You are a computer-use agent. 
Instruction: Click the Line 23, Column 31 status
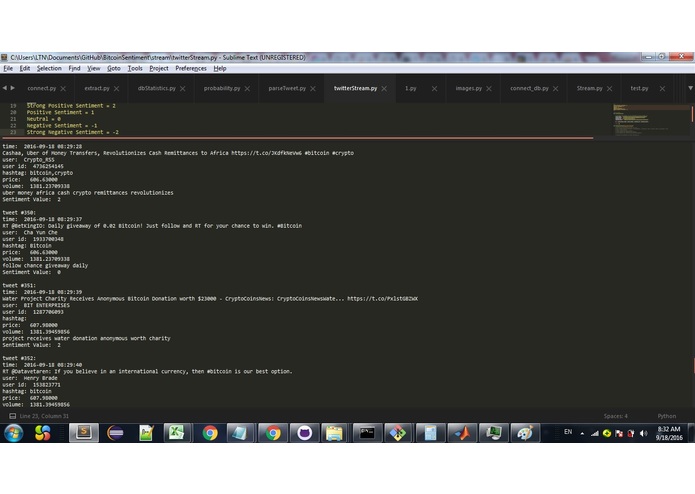coord(44,416)
